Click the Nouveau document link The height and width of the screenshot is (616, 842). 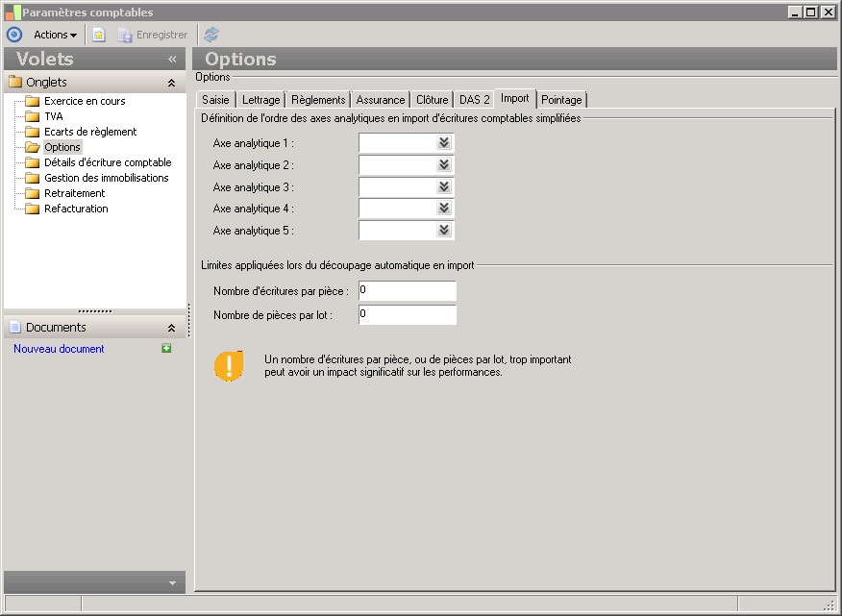click(x=59, y=349)
